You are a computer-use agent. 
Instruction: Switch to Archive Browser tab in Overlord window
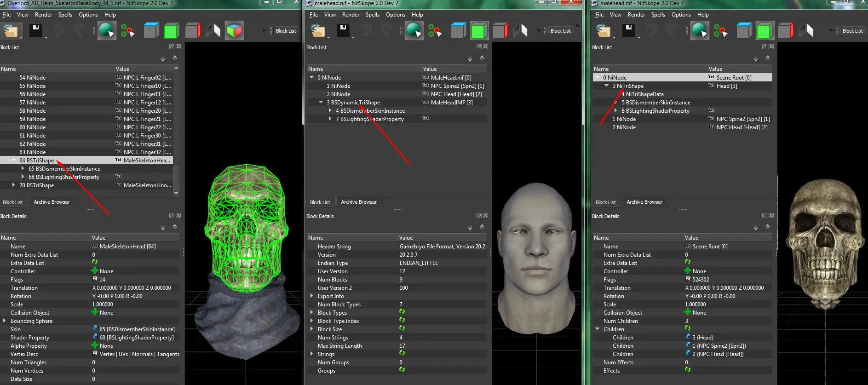(x=52, y=202)
